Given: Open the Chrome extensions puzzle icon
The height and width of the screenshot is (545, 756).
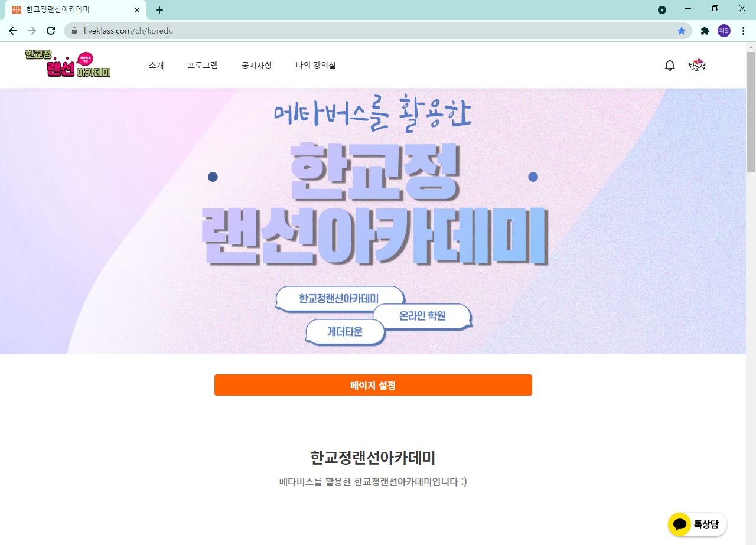Looking at the screenshot, I should 705,31.
